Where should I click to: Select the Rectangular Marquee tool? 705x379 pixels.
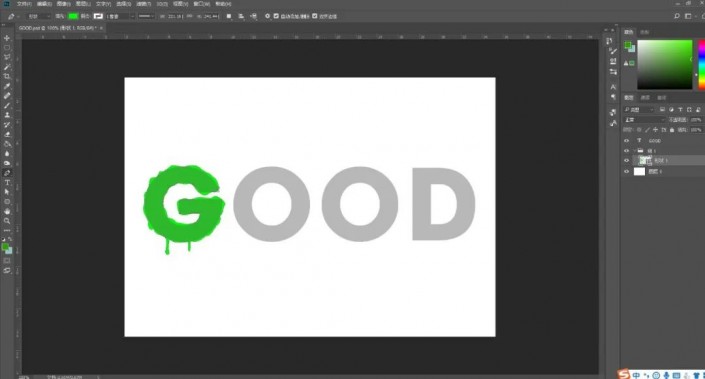[7, 48]
